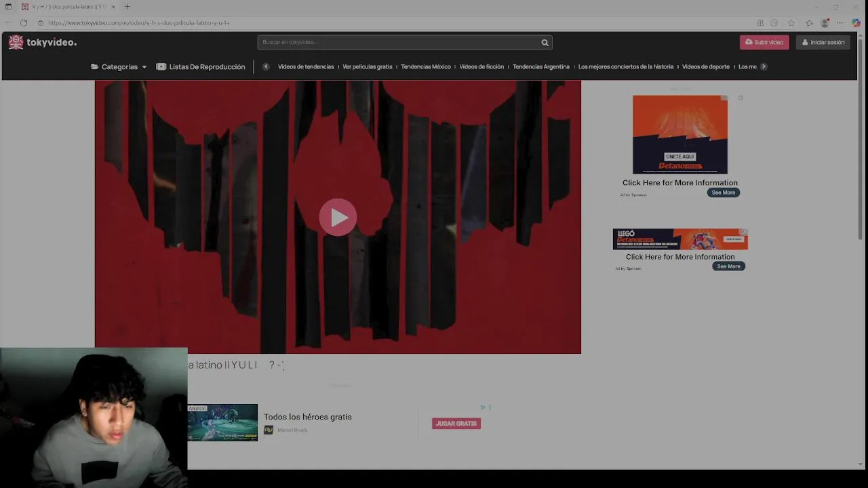
Task: Click 'See More' under the banner ad
Action: (x=728, y=266)
